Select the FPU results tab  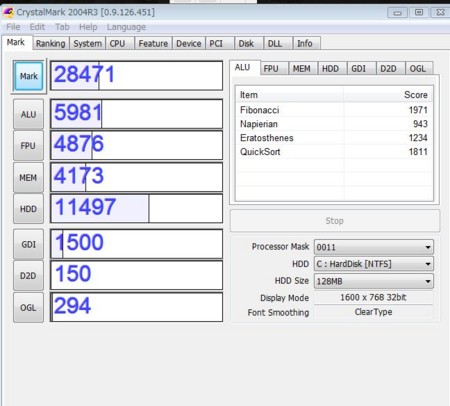pos(271,69)
